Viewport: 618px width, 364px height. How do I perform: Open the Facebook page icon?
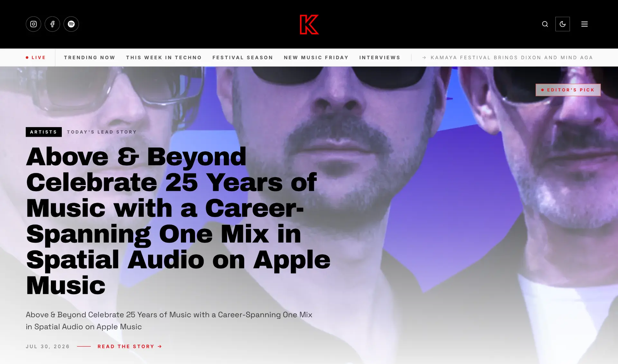pos(52,24)
